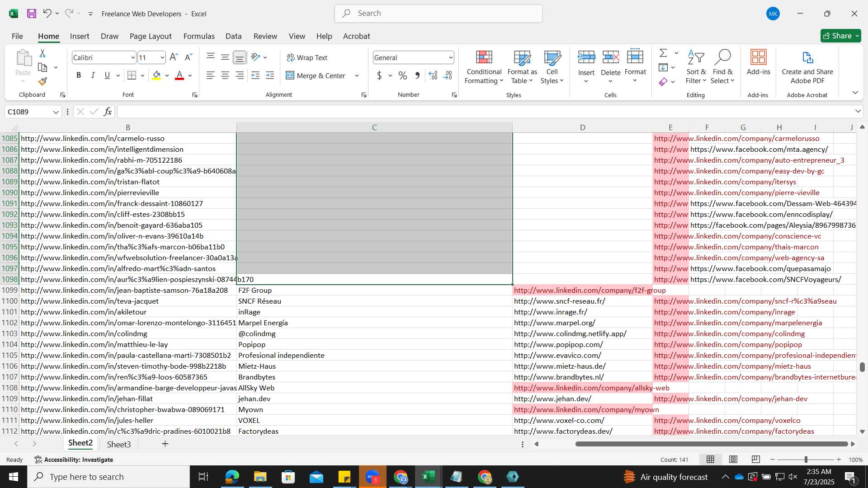Screen dimensions: 868x488
Task: Open Conditional Formatting menu
Action: coord(484,67)
